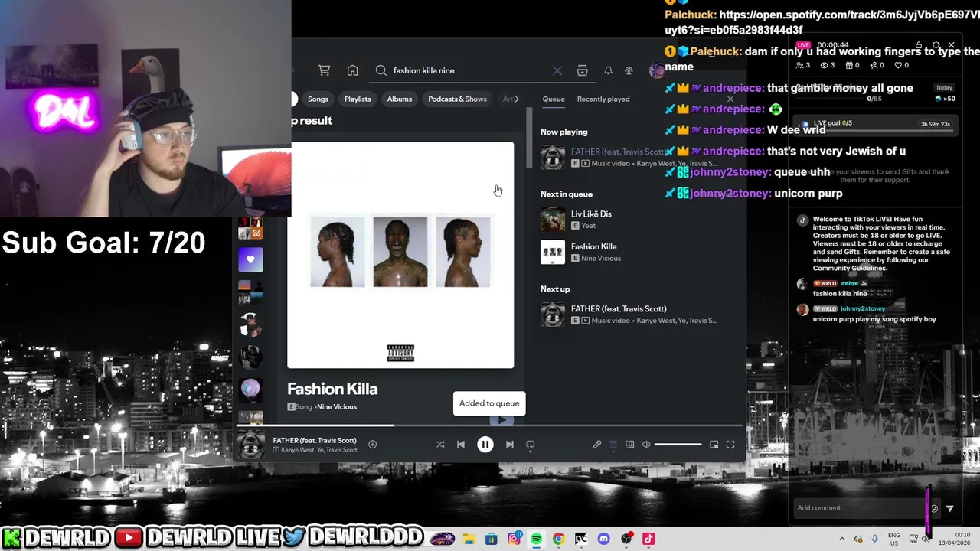Go to Spotify Home

pyautogui.click(x=352, y=70)
